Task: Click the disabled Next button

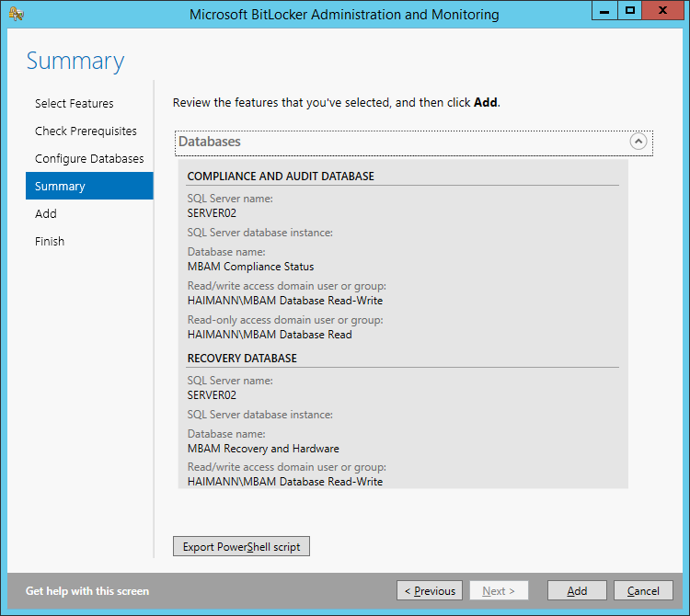Action: (x=499, y=590)
